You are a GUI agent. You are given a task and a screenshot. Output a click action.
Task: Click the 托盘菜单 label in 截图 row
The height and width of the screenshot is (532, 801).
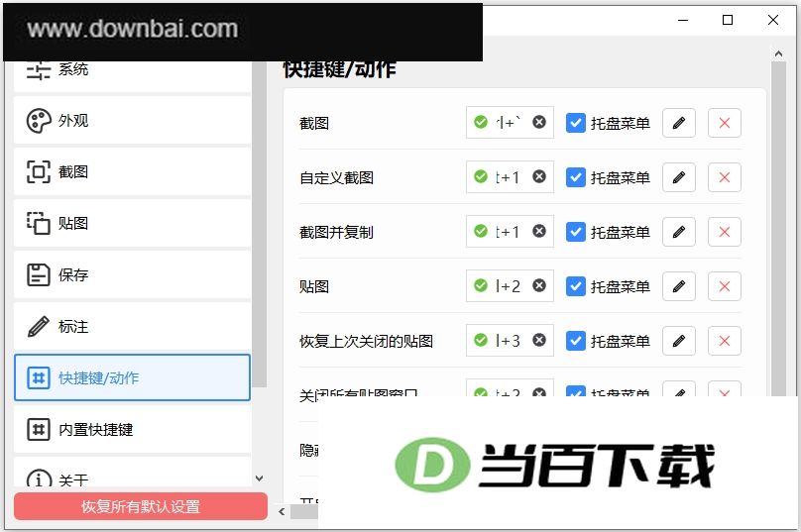coord(621,123)
